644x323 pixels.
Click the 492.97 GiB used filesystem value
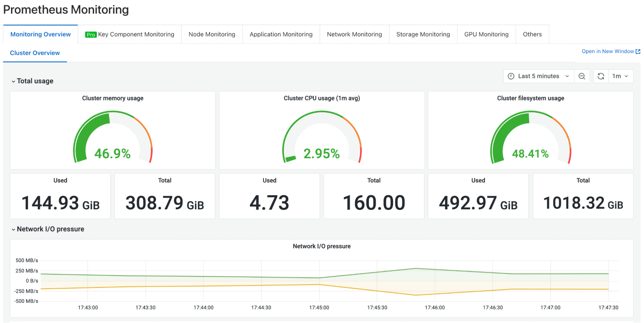478,203
